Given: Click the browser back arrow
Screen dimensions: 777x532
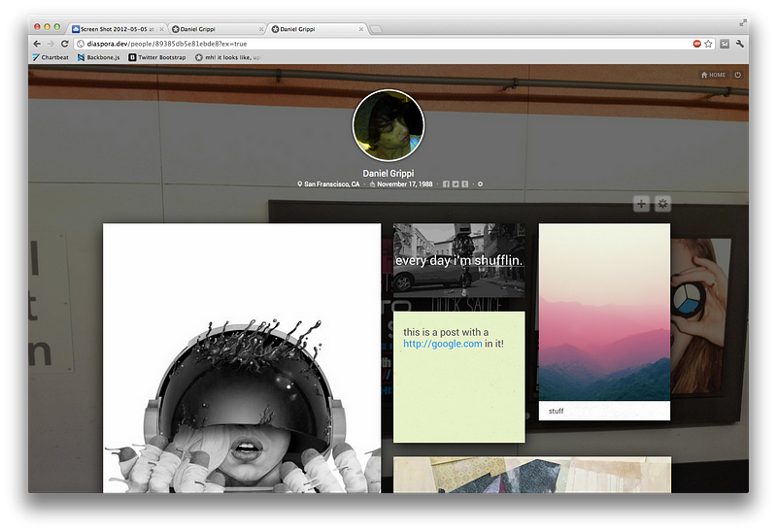Looking at the screenshot, I should [x=37, y=44].
